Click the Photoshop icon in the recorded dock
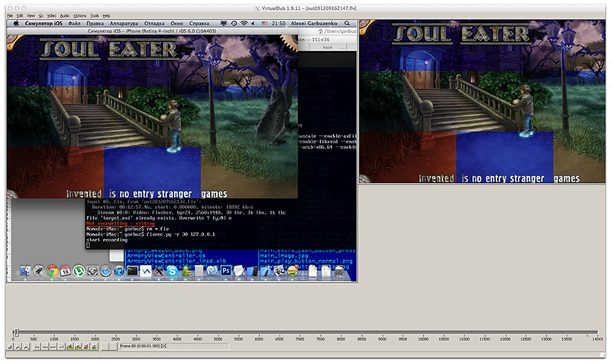 tap(226, 271)
